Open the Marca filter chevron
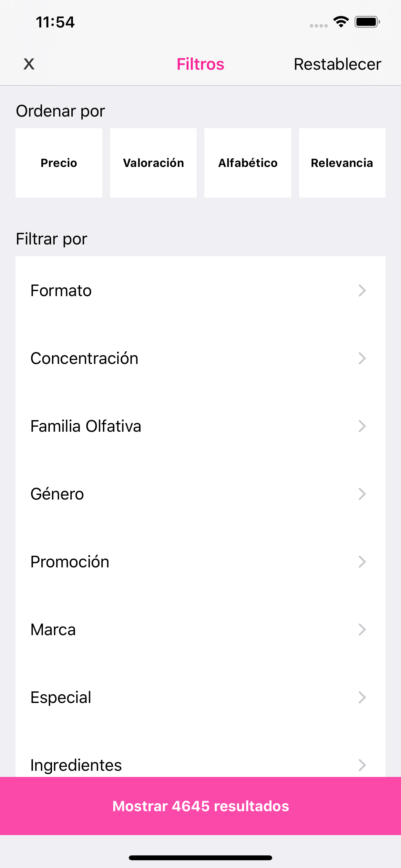Viewport: 401px width, 868px height. (x=362, y=629)
